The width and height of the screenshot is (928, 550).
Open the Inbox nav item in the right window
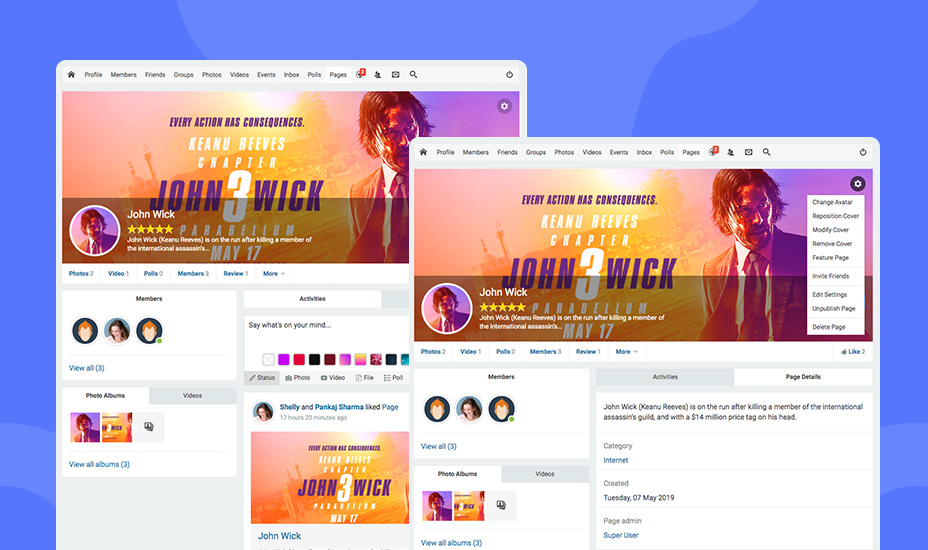pos(644,152)
